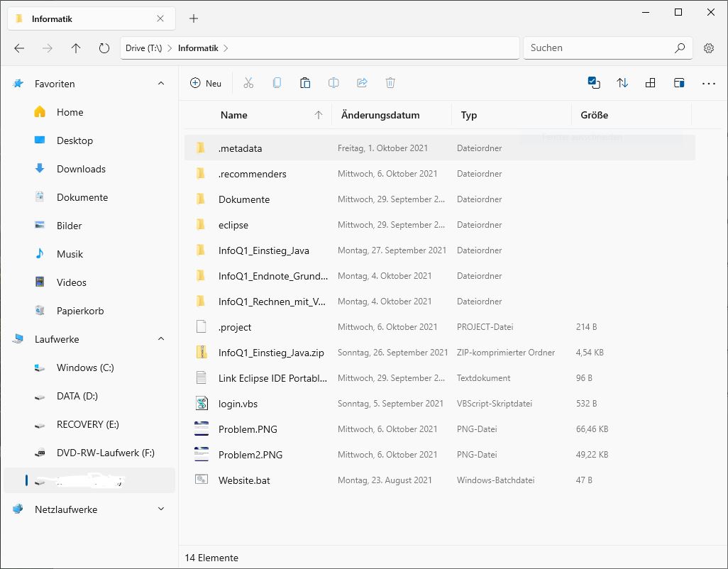The width and height of the screenshot is (728, 569).
Task: Open Home in the sidebar
Action: tap(89, 112)
